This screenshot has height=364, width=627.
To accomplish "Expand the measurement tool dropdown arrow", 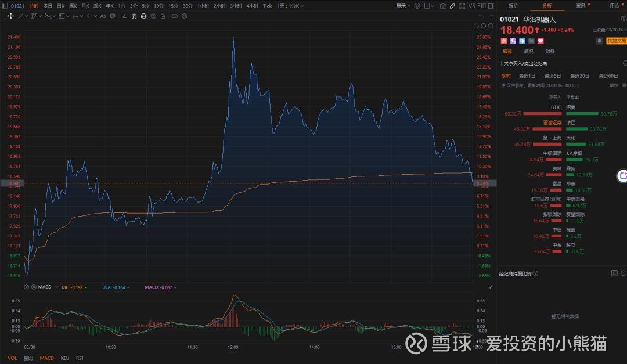I will (82, 16).
